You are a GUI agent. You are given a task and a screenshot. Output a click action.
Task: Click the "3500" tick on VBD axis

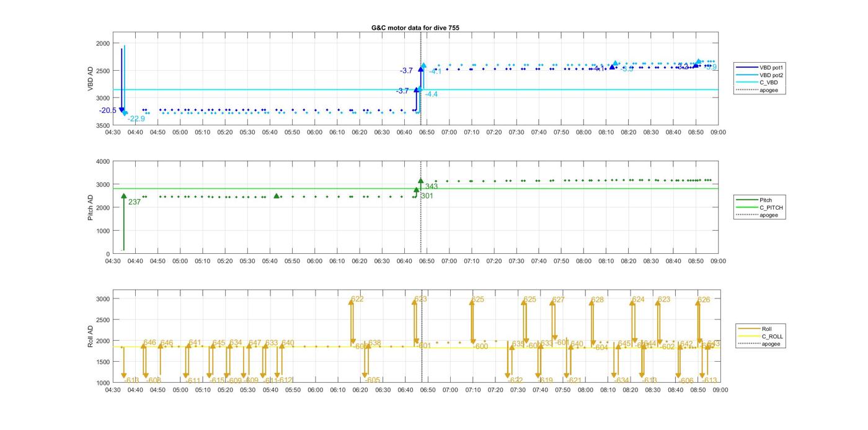point(102,125)
